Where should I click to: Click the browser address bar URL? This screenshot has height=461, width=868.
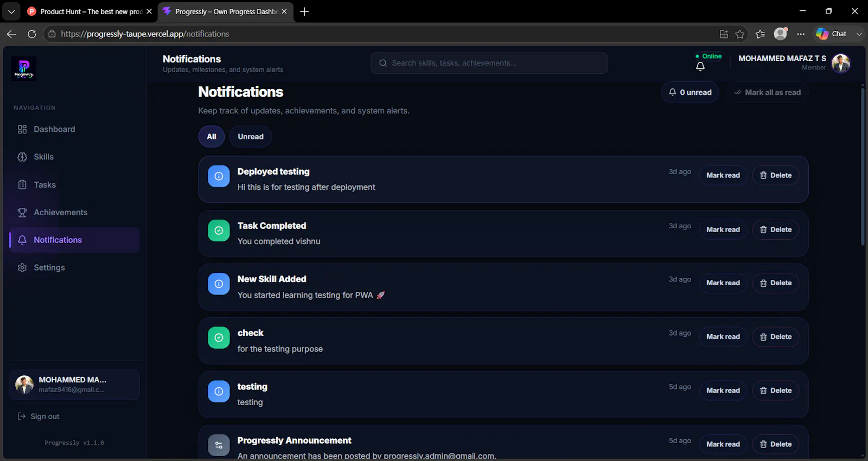[145, 34]
